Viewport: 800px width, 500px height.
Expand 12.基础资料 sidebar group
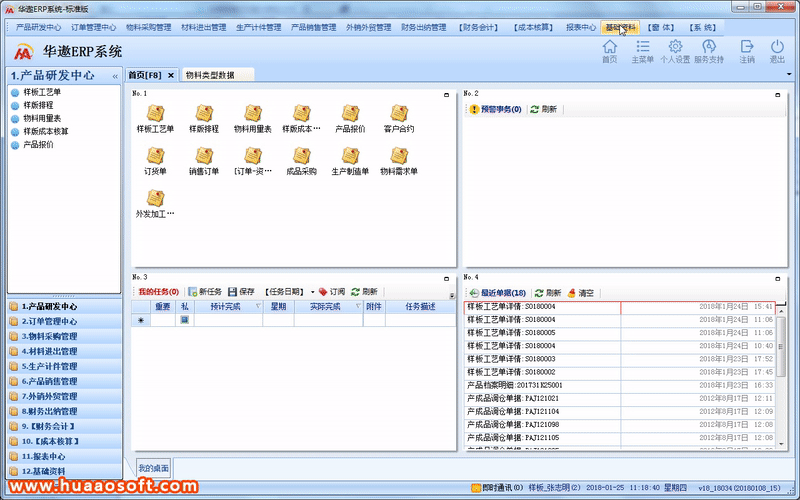(x=64, y=471)
